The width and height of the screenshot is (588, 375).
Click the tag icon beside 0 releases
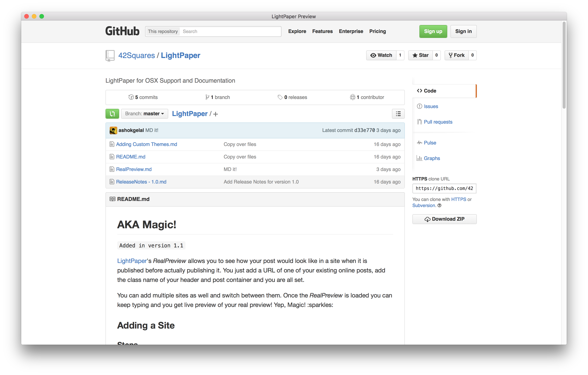click(280, 97)
